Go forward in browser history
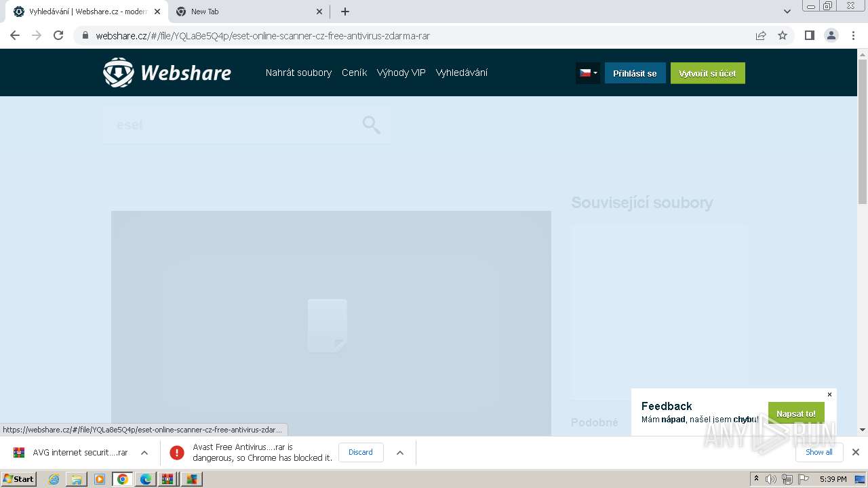 (x=37, y=35)
